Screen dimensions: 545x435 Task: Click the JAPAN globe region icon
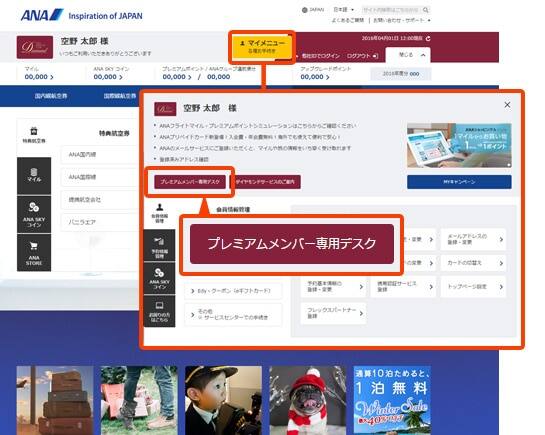pyautogui.click(x=305, y=10)
